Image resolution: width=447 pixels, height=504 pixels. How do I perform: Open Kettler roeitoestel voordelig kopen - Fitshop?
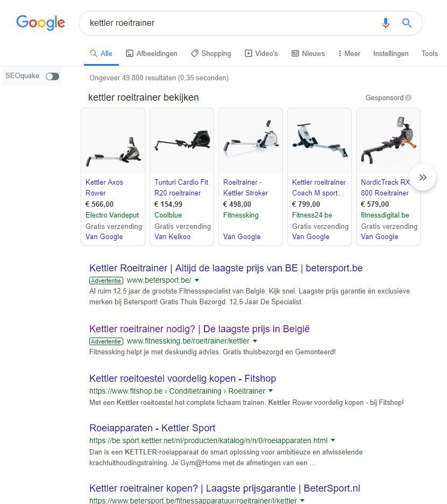coord(183,379)
